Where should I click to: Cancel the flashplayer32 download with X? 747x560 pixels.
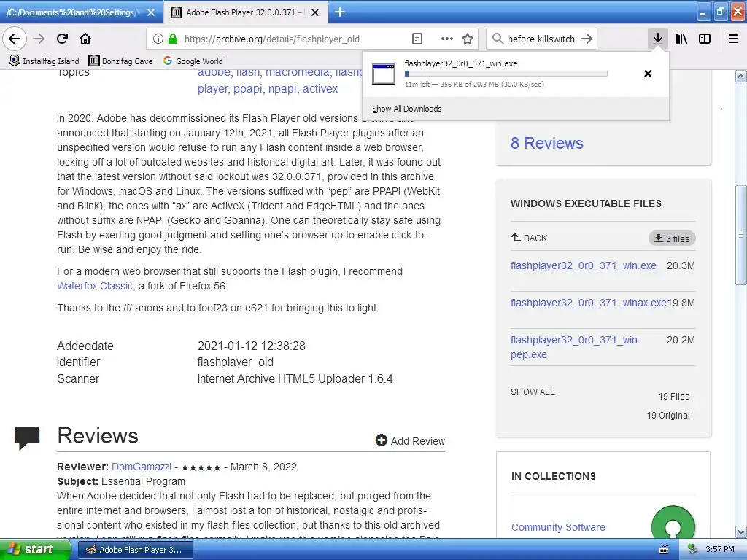point(648,74)
